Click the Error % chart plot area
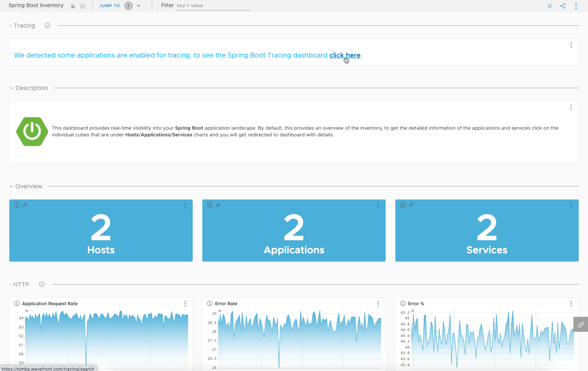This screenshot has height=371, width=588. (493, 339)
